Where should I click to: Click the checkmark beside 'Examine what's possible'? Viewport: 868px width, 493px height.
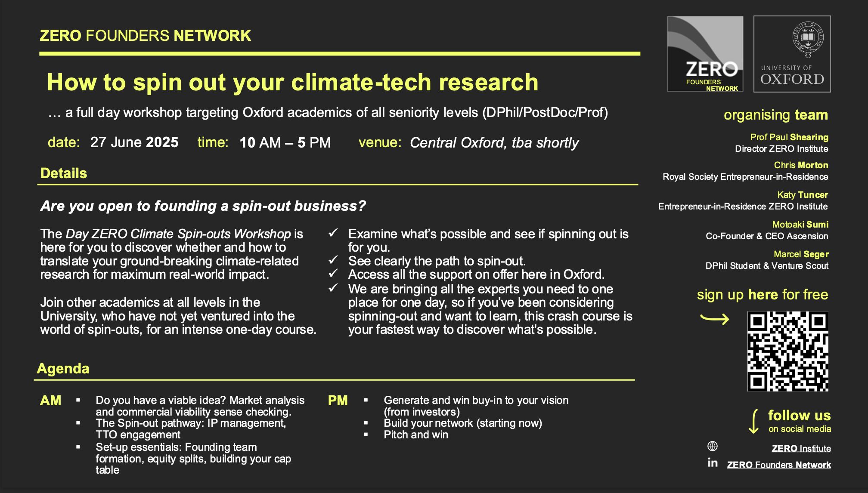pos(333,233)
